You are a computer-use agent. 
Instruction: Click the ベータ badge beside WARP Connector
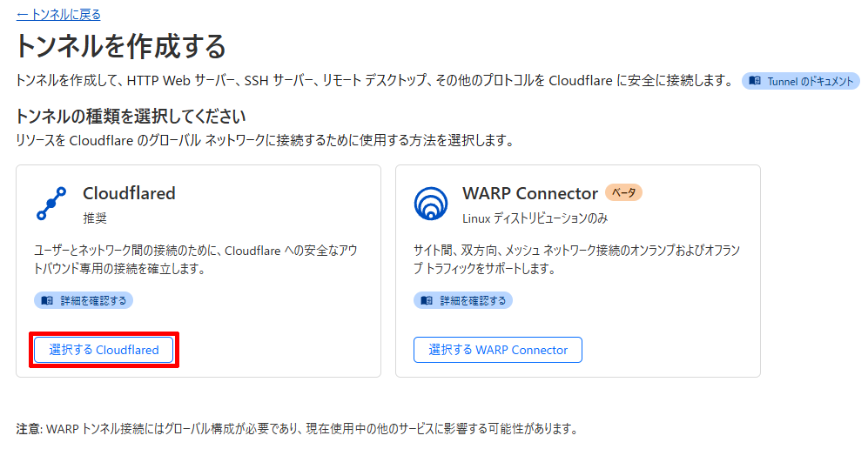[x=623, y=192]
